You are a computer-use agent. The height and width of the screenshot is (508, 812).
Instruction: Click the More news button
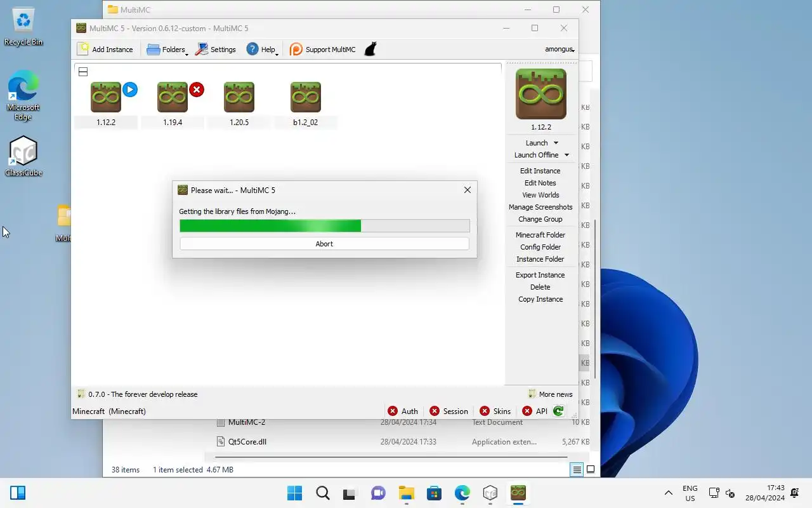[550, 394]
